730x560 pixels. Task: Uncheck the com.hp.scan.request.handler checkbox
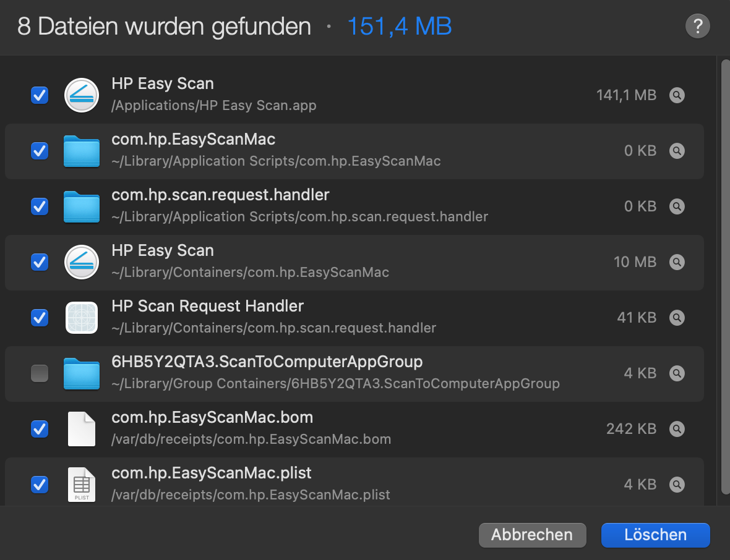click(x=40, y=206)
